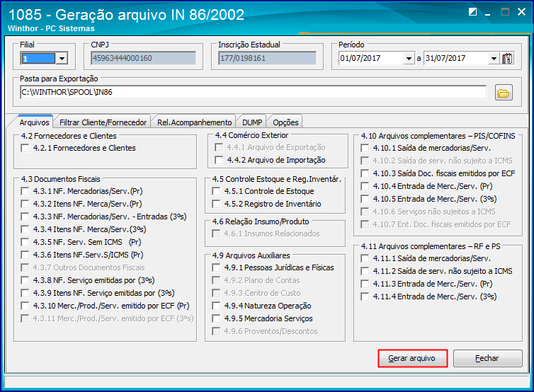Check 4.10.3 Saída Doc. fiscais emitidos por ECF

(x=365, y=173)
